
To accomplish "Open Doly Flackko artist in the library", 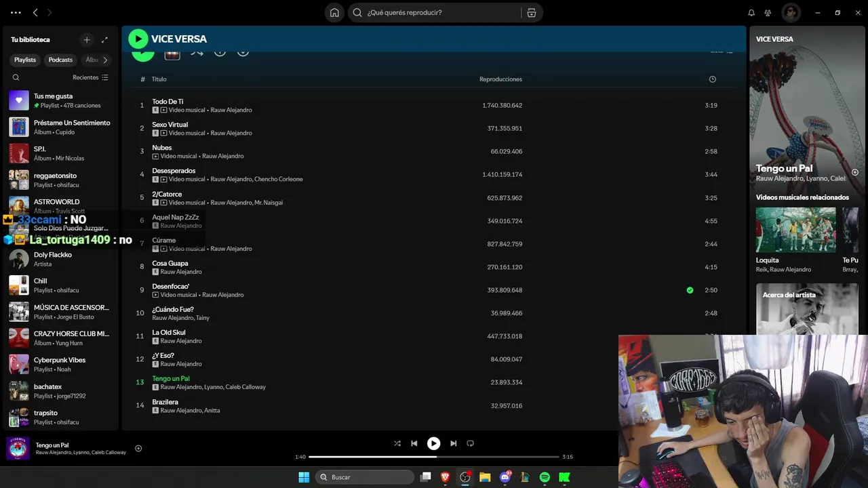I will click(x=60, y=259).
